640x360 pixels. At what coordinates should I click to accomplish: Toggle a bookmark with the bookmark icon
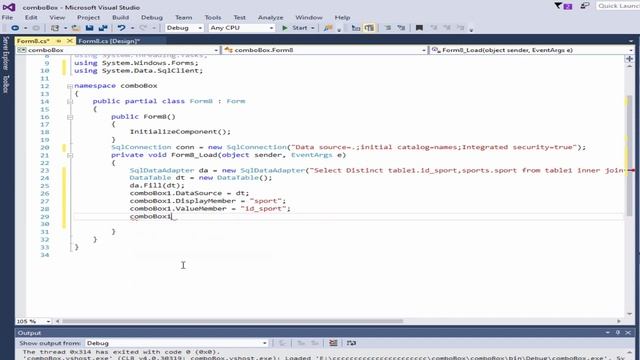click(x=419, y=28)
